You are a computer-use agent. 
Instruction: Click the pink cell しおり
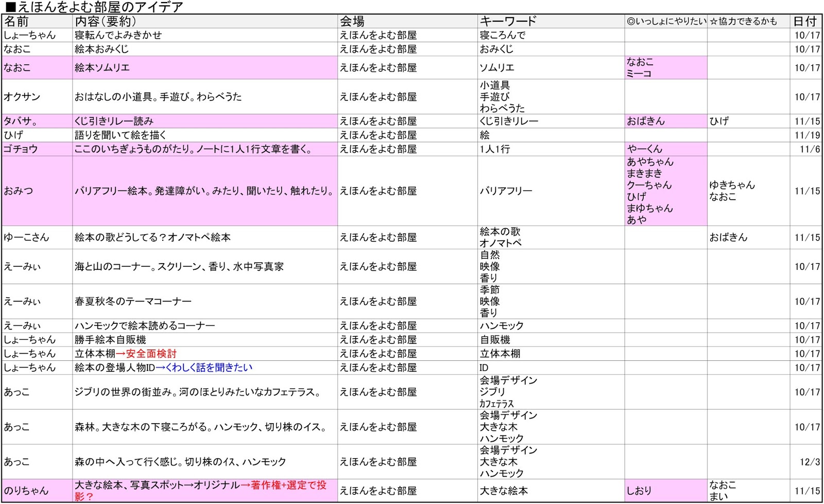point(666,491)
